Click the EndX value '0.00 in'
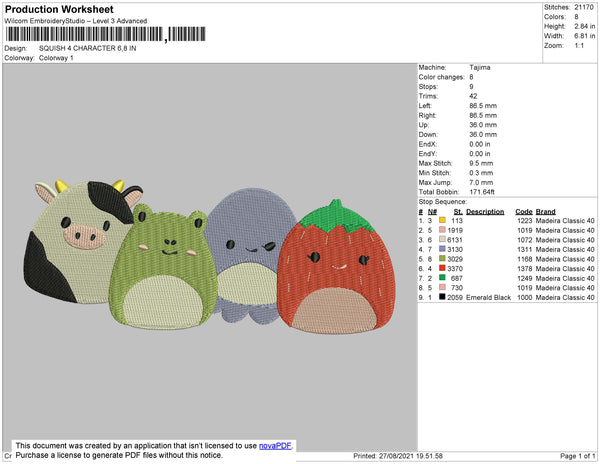 point(480,144)
